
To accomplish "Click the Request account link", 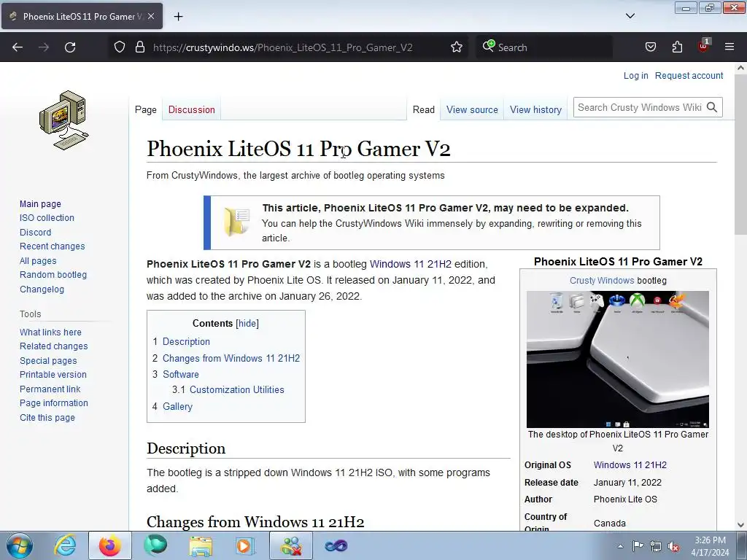I will pyautogui.click(x=689, y=75).
